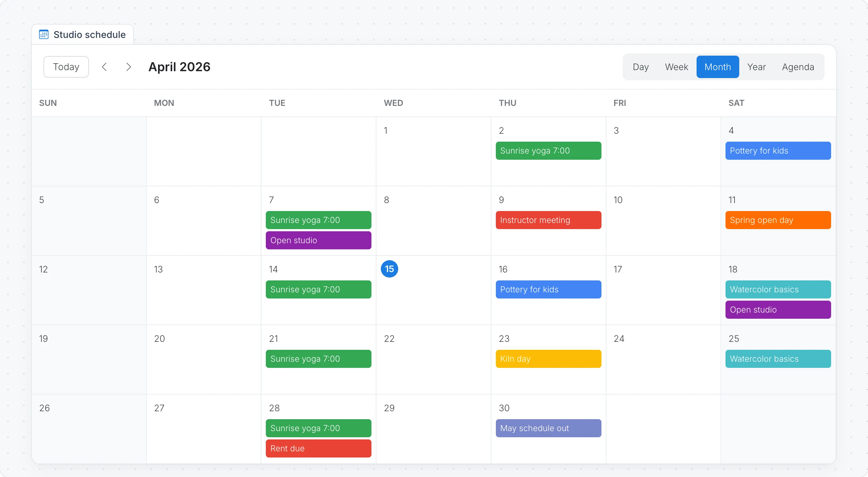Select date number 1 on Wednesday
Screen dimensions: 868x477
click(386, 130)
